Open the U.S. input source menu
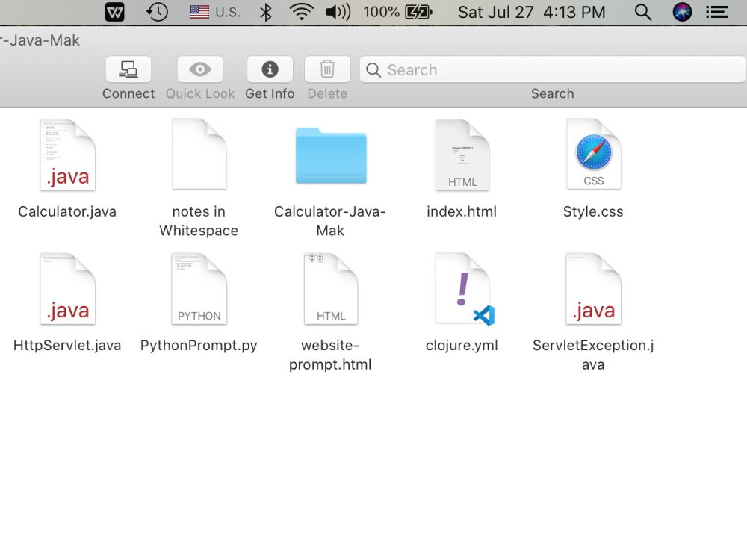This screenshot has width=747, height=560. [215, 12]
